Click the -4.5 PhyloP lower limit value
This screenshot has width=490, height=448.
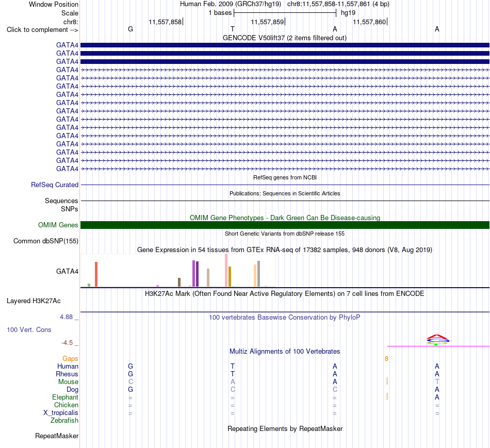click(67, 343)
